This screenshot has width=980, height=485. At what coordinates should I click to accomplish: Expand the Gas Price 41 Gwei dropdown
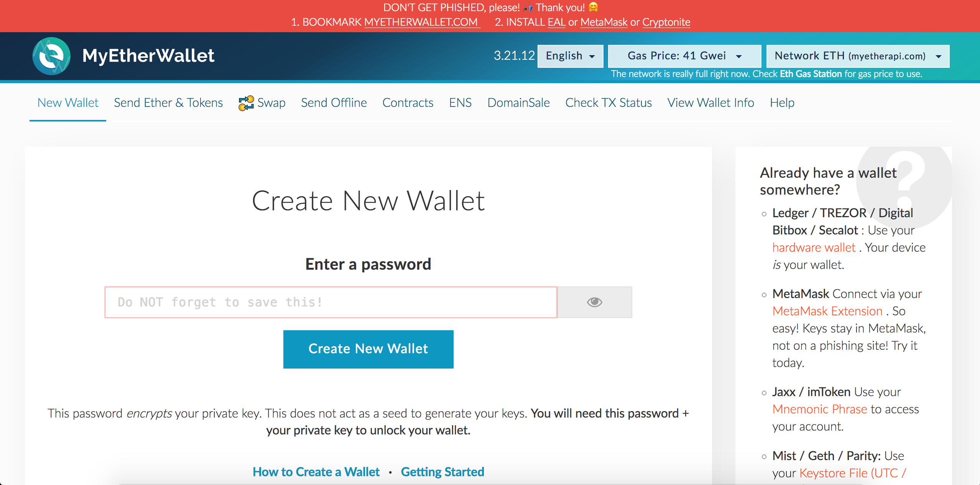(x=684, y=56)
